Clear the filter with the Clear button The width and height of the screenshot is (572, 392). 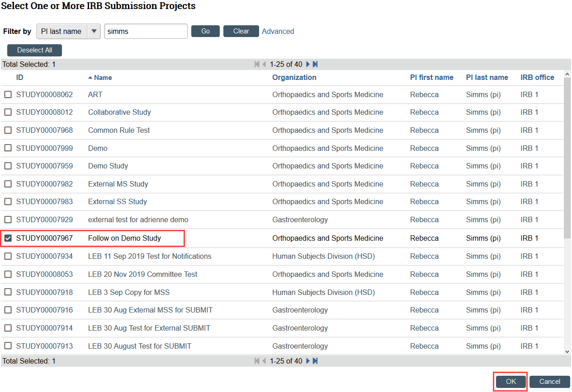point(241,31)
